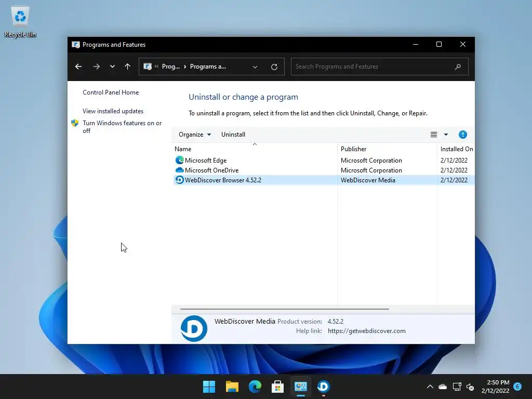Click the OneDrive installed date 2/12/2022
Image resolution: width=532 pixels, height=399 pixels.
pyautogui.click(x=454, y=170)
